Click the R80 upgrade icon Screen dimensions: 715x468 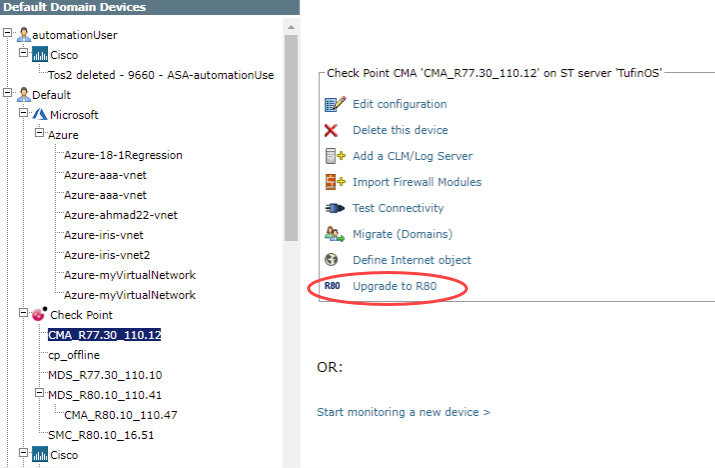[x=332, y=287]
